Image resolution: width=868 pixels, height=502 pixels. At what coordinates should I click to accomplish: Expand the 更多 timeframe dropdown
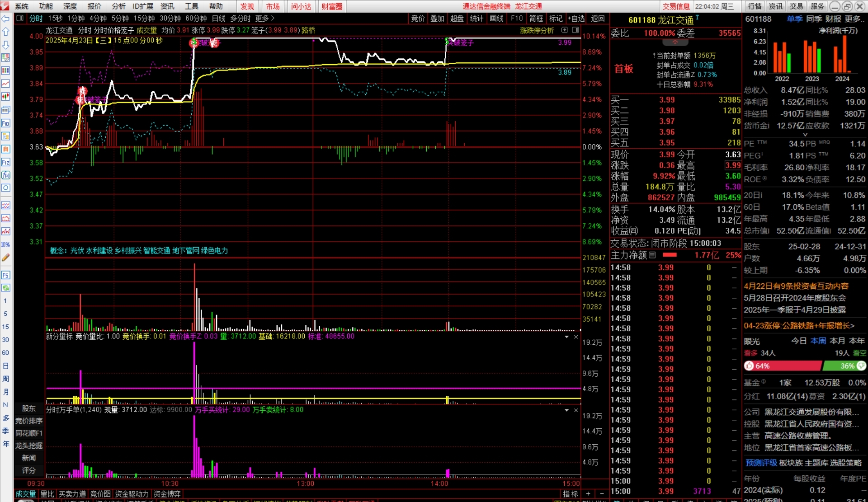pyautogui.click(x=264, y=19)
